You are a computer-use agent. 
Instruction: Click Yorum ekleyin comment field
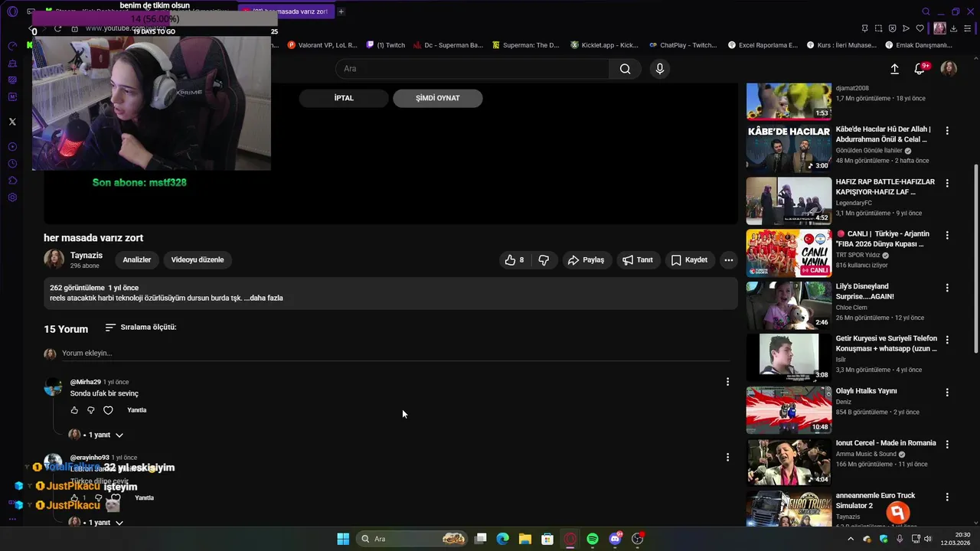[x=396, y=353]
